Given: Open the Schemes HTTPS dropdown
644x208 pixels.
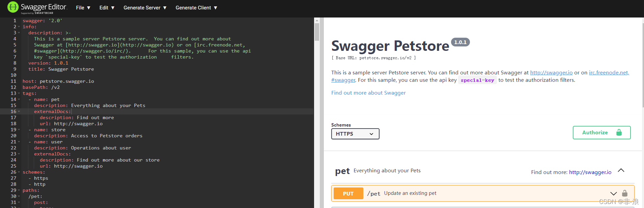Looking at the screenshot, I should [x=355, y=134].
